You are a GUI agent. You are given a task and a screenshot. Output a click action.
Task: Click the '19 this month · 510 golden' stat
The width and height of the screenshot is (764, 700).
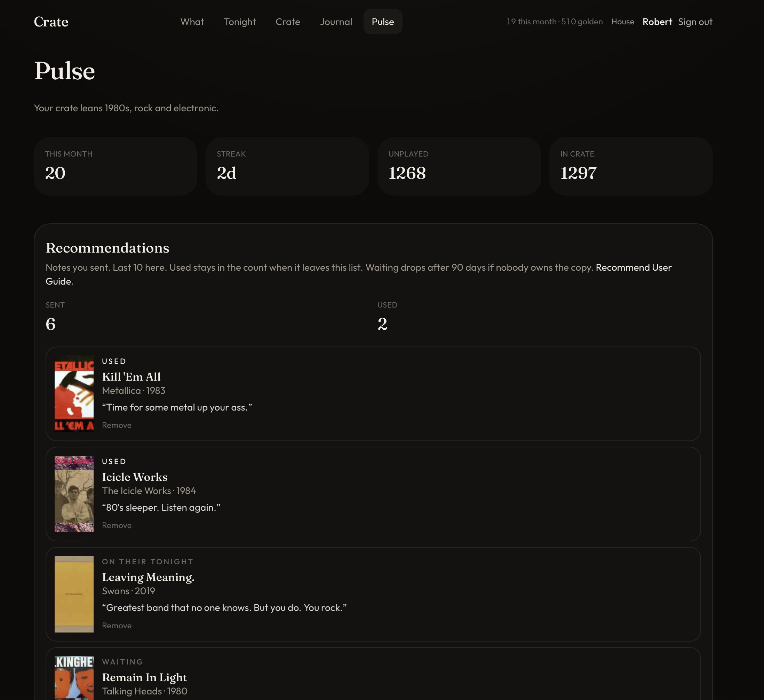[554, 22]
